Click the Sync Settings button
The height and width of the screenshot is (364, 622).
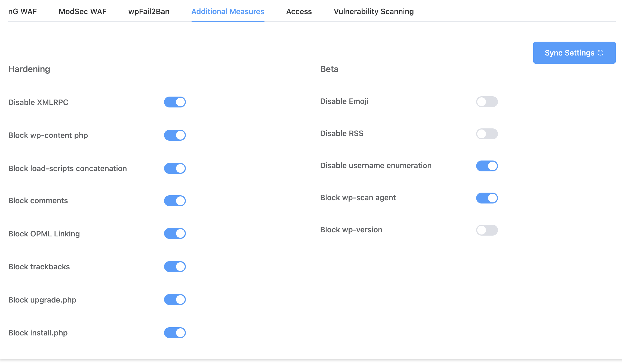click(x=574, y=53)
